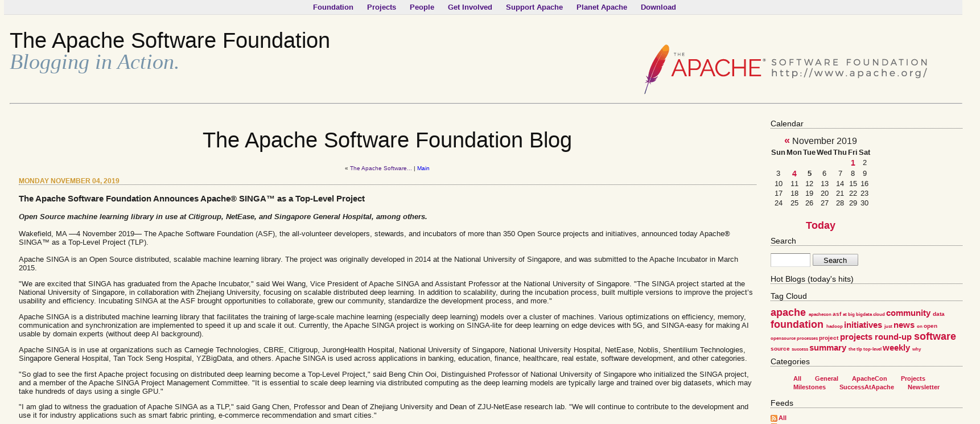Click the 'community' tag in tag cloud
This screenshot has width=980, height=424.
(x=908, y=313)
